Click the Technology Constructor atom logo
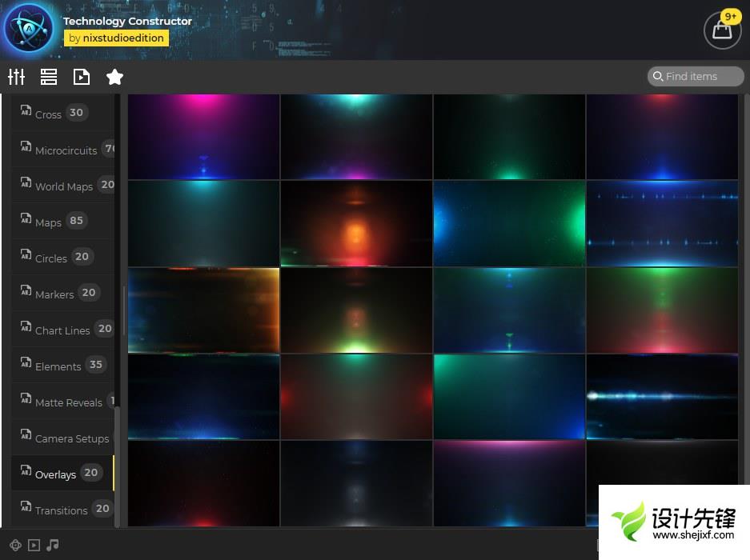The image size is (750, 560). [x=29, y=29]
